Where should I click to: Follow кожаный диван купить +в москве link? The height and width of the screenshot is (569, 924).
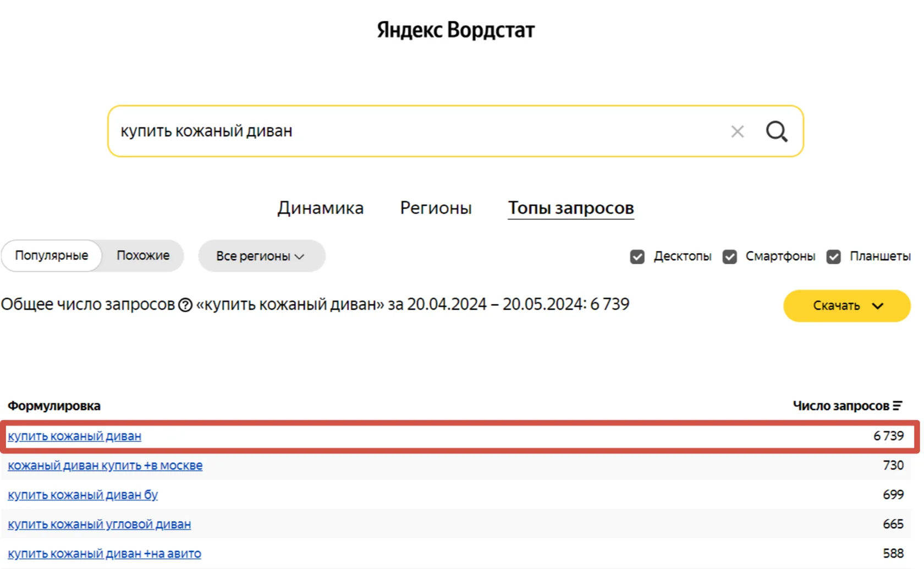tap(105, 466)
